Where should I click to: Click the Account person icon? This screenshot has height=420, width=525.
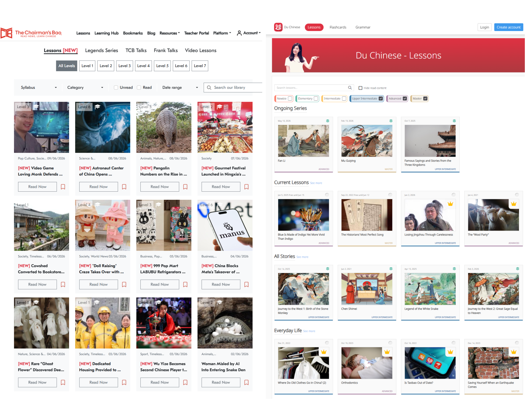coord(239,33)
